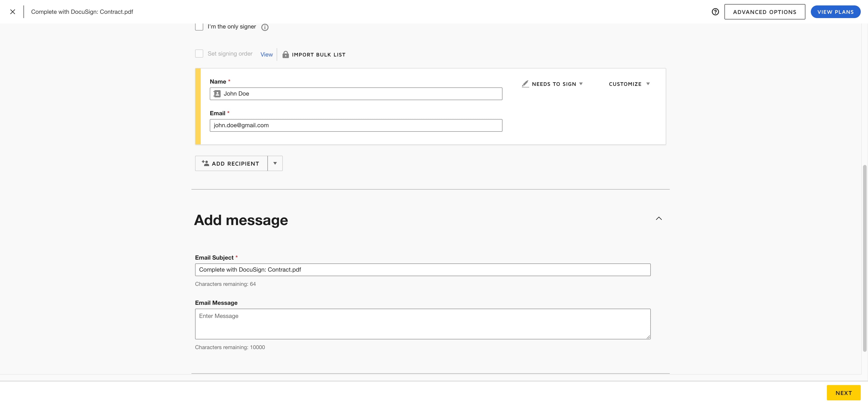Click the pen icon next to Needs to Sign

click(525, 84)
